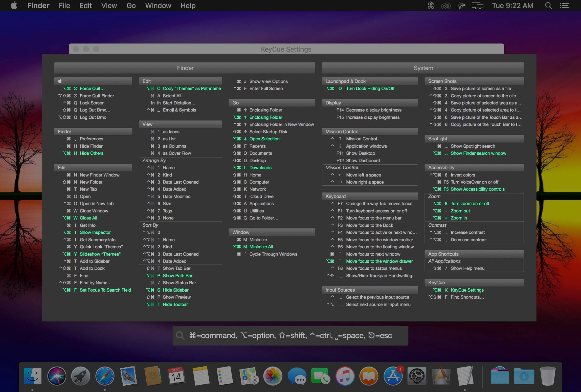Click 'Minimize All' shortcut
581x392 pixels.
click(261, 247)
